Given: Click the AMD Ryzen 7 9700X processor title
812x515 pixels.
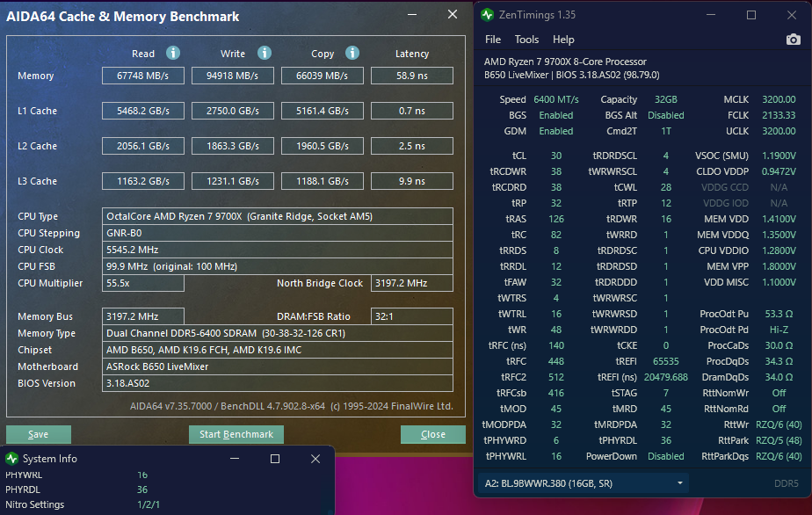Looking at the screenshot, I should click(566, 62).
